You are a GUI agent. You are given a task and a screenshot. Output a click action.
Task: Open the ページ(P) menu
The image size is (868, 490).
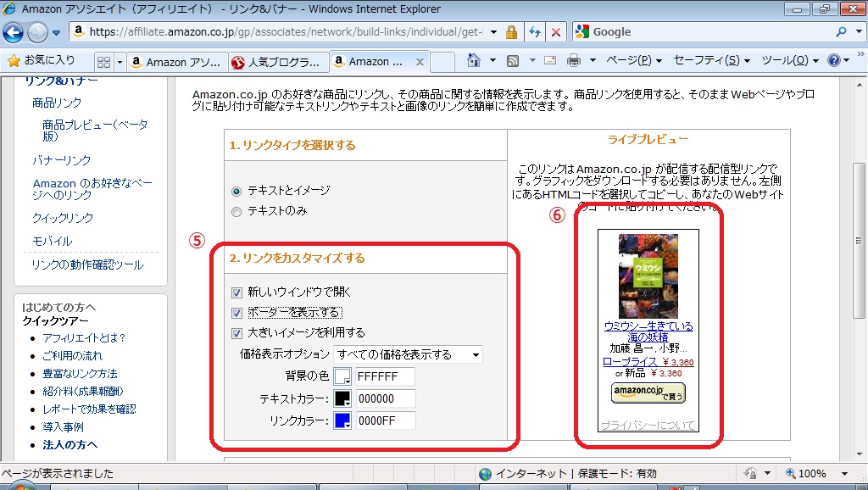tap(634, 60)
